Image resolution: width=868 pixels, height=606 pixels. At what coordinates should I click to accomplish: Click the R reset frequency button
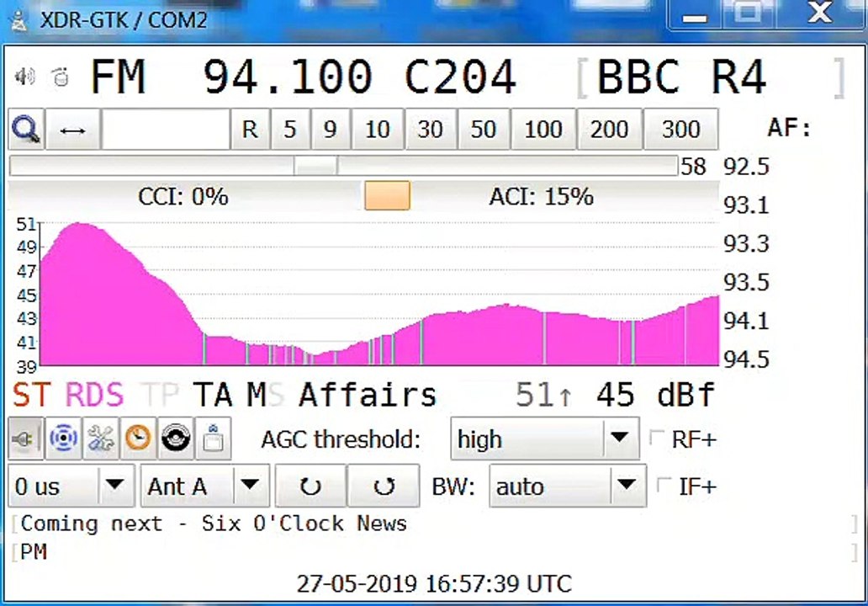pos(250,130)
